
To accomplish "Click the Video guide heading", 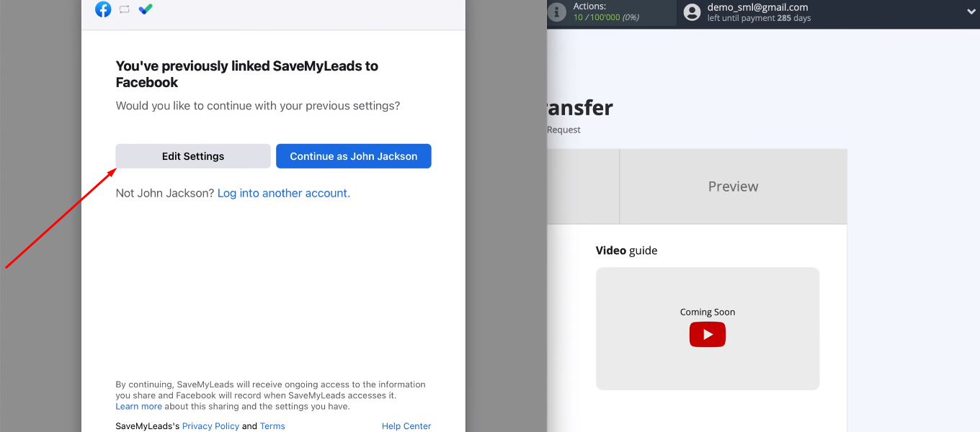I will [x=626, y=251].
